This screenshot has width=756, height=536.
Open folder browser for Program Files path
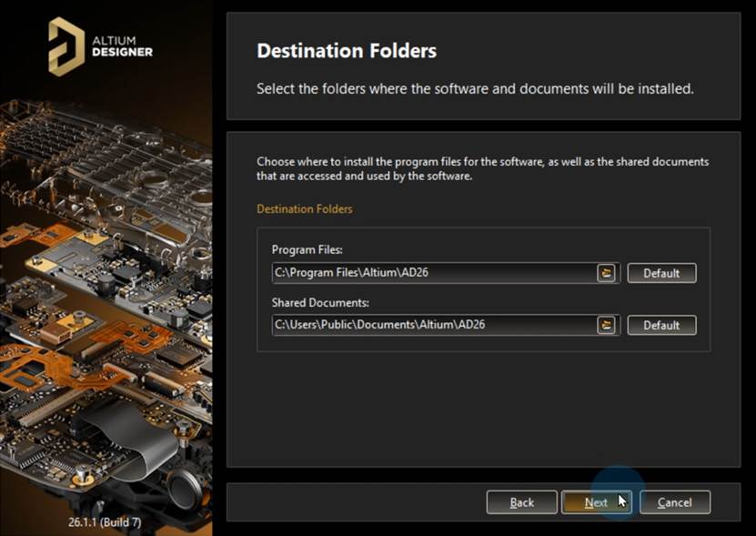pos(607,273)
